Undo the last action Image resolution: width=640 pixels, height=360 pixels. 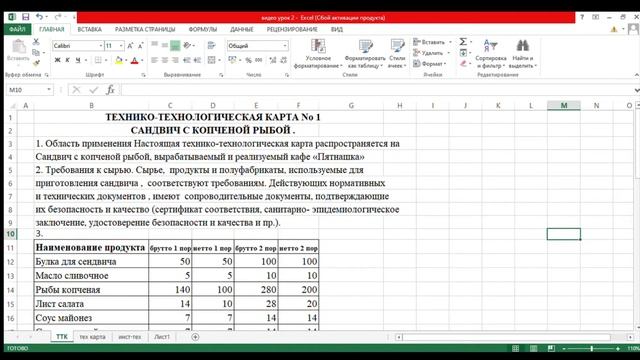(39, 17)
